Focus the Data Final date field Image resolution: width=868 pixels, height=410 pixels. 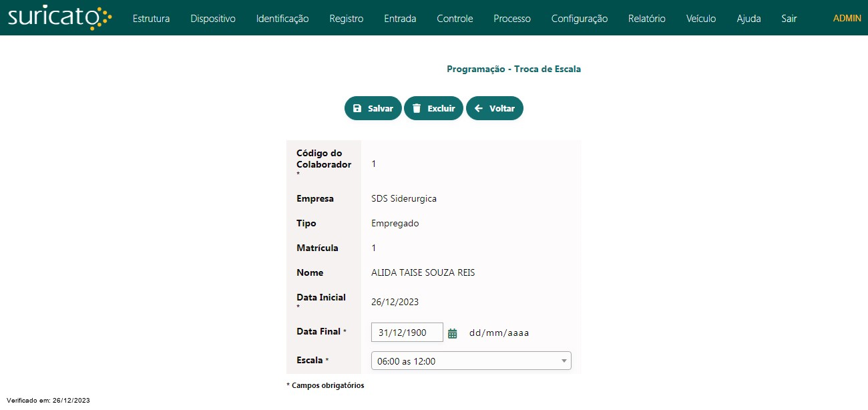407,333
